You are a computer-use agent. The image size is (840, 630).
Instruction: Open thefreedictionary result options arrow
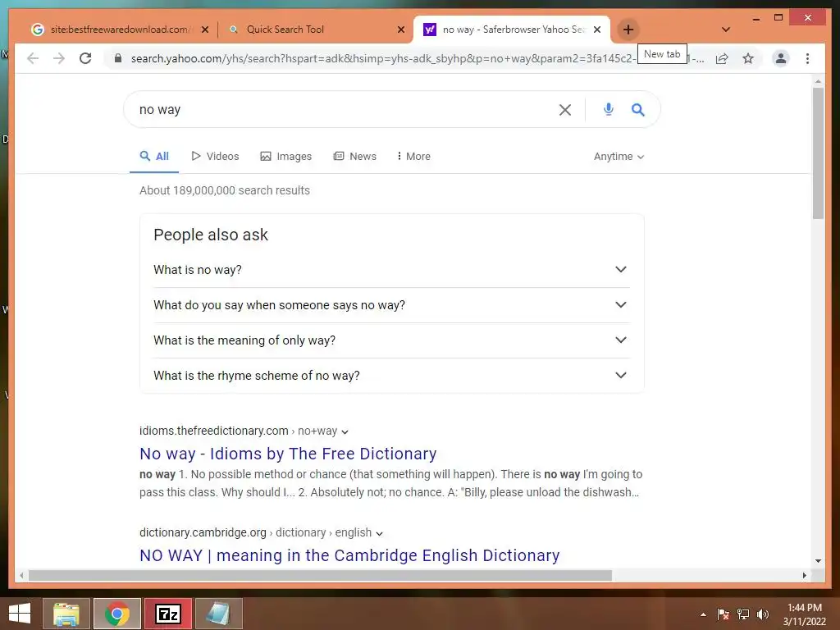(345, 431)
